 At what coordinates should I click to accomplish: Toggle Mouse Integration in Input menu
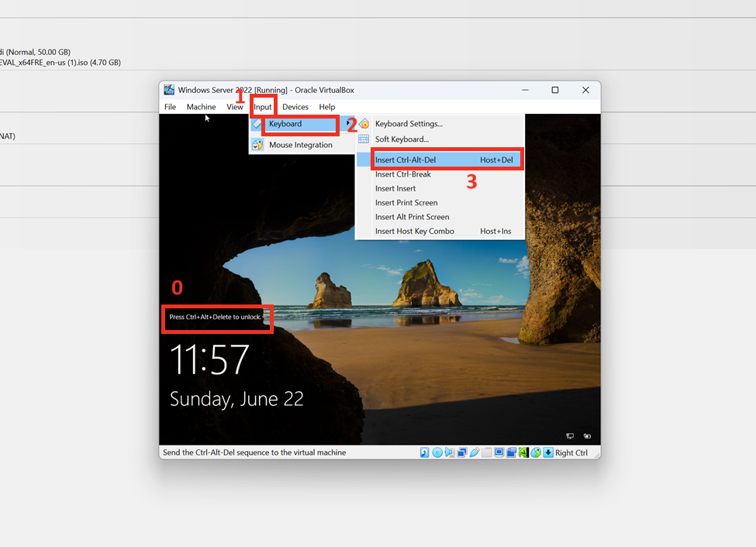302,145
